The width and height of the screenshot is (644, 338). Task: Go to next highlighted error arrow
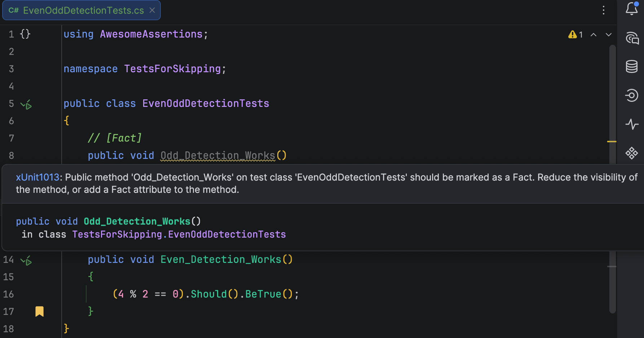[609, 35]
